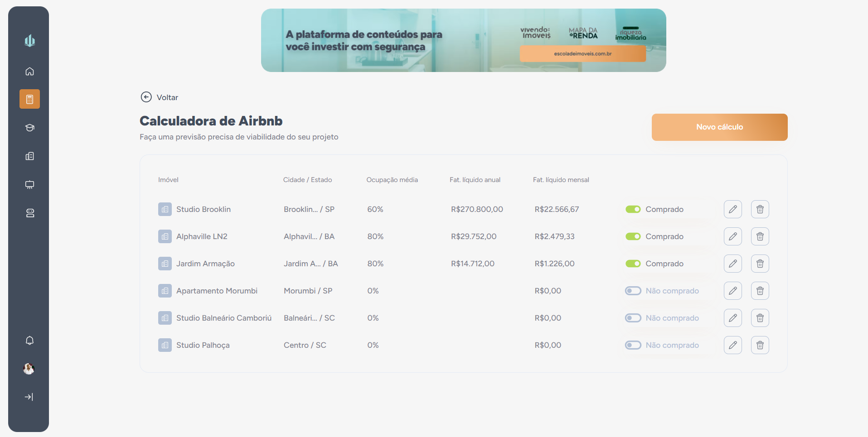Delete Jardim Armação using trash icon

point(760,263)
